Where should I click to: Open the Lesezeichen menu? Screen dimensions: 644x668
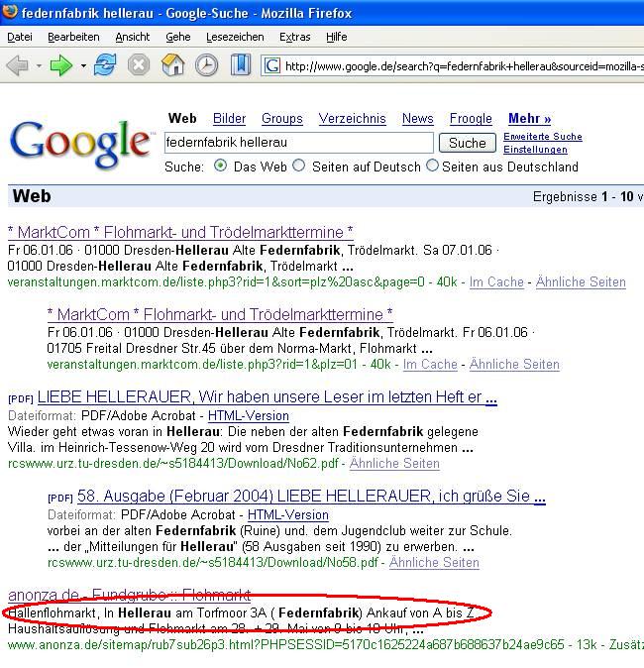[235, 37]
